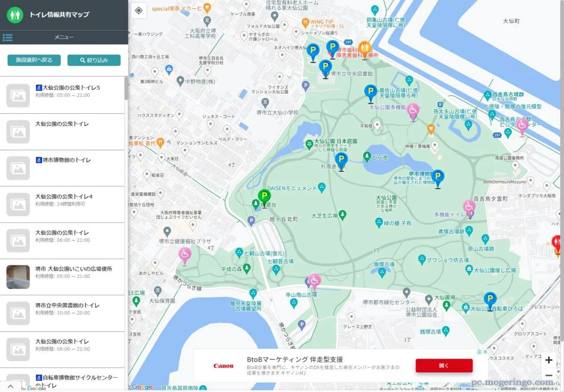Click the toilet app logo icon

pos(15,15)
